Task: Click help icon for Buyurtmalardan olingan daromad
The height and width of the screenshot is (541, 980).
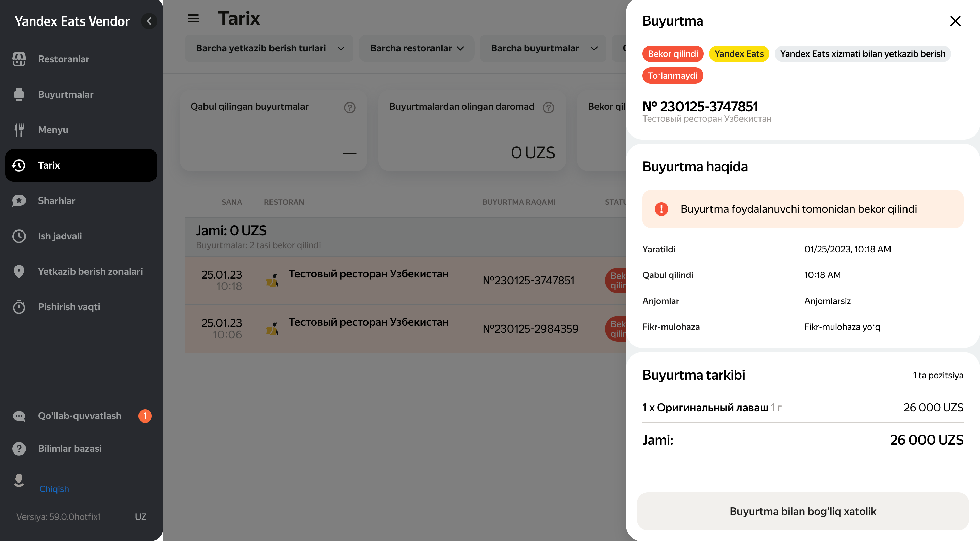Action: pyautogui.click(x=548, y=107)
